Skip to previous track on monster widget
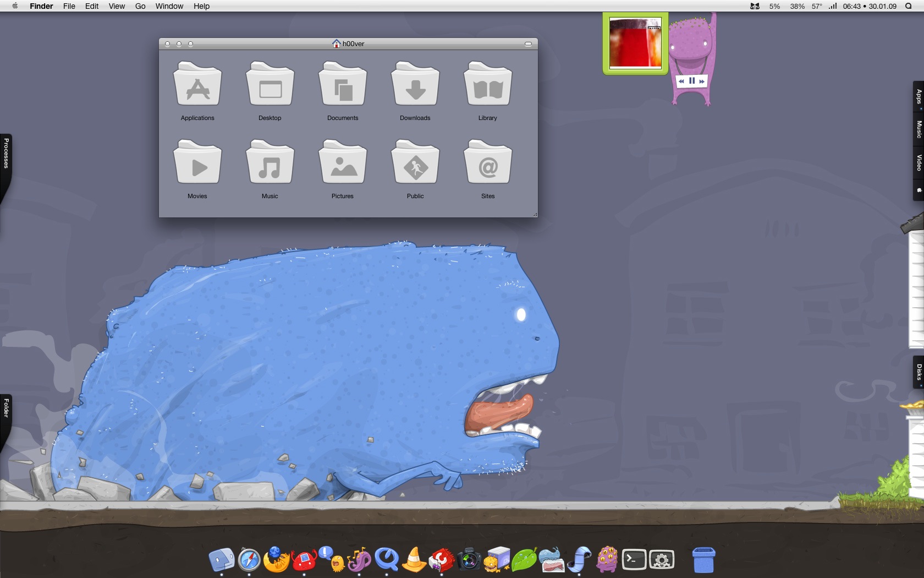This screenshot has width=924, height=578. [681, 81]
